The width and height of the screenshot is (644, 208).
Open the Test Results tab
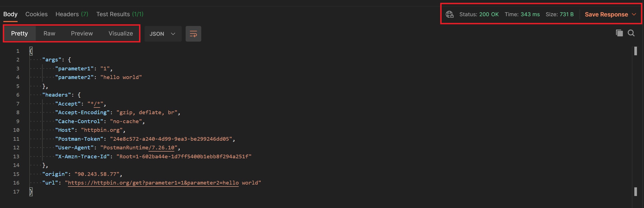(119, 14)
